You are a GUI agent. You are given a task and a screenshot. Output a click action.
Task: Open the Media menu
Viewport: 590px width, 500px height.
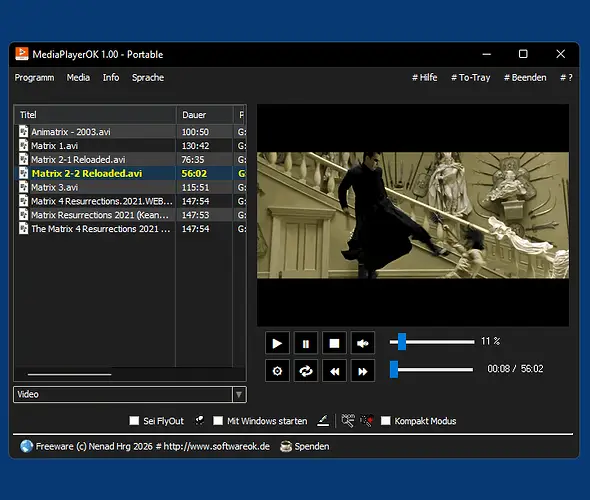point(78,78)
